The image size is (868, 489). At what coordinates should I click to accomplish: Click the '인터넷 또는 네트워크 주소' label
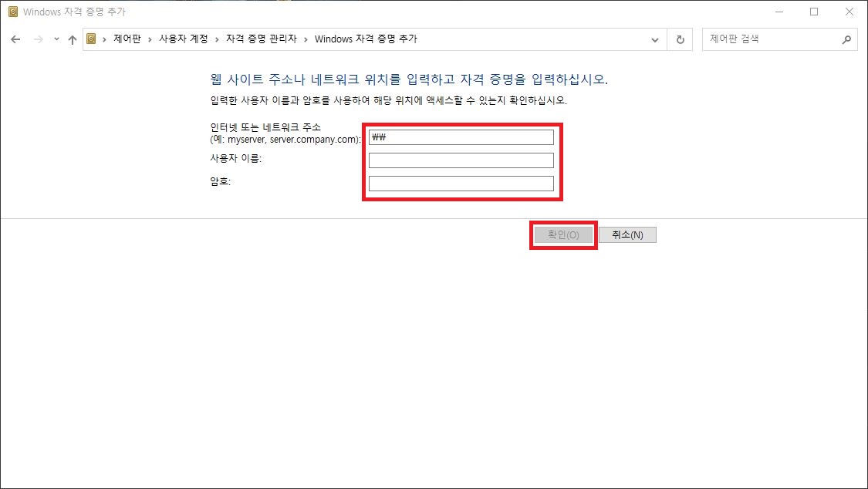point(265,127)
